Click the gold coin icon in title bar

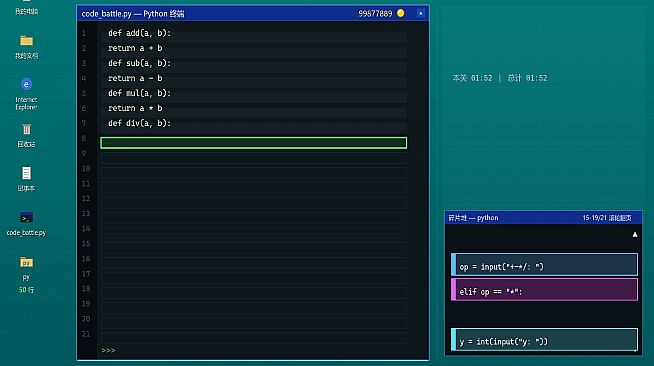(400, 13)
